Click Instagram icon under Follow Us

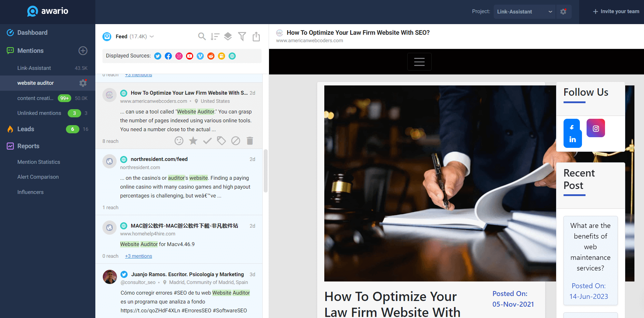click(x=596, y=128)
